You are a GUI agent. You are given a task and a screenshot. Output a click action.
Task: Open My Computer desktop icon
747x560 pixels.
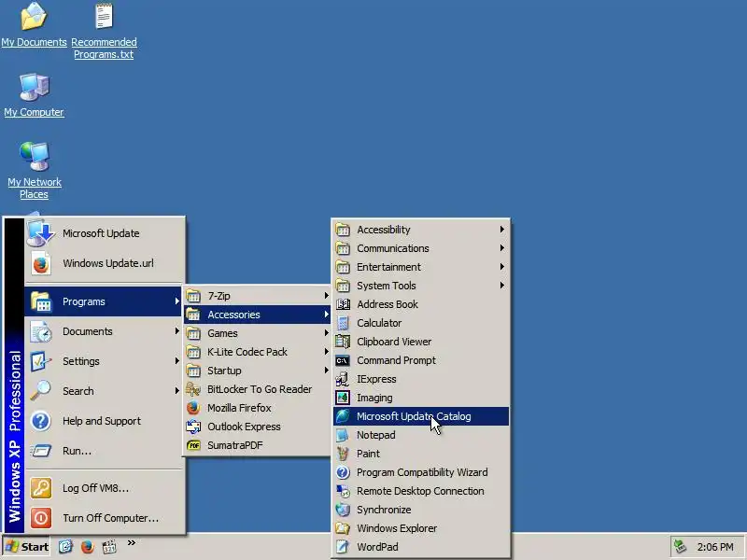34,87
